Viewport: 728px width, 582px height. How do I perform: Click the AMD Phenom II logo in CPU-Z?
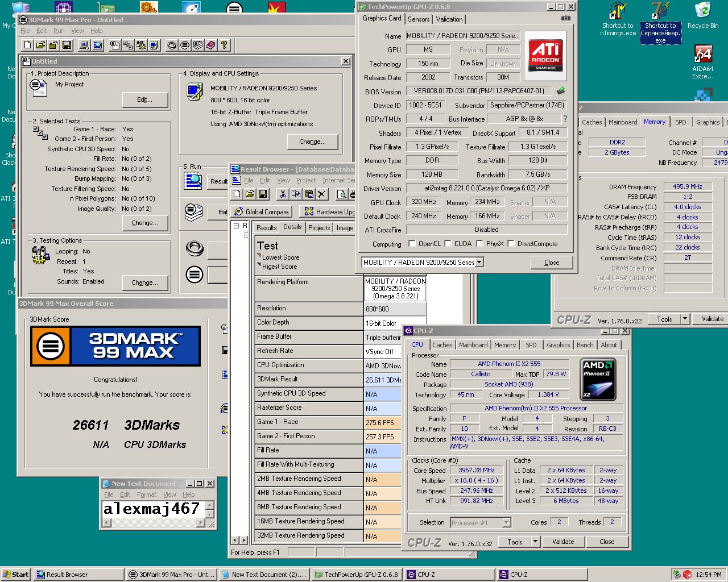tap(598, 379)
